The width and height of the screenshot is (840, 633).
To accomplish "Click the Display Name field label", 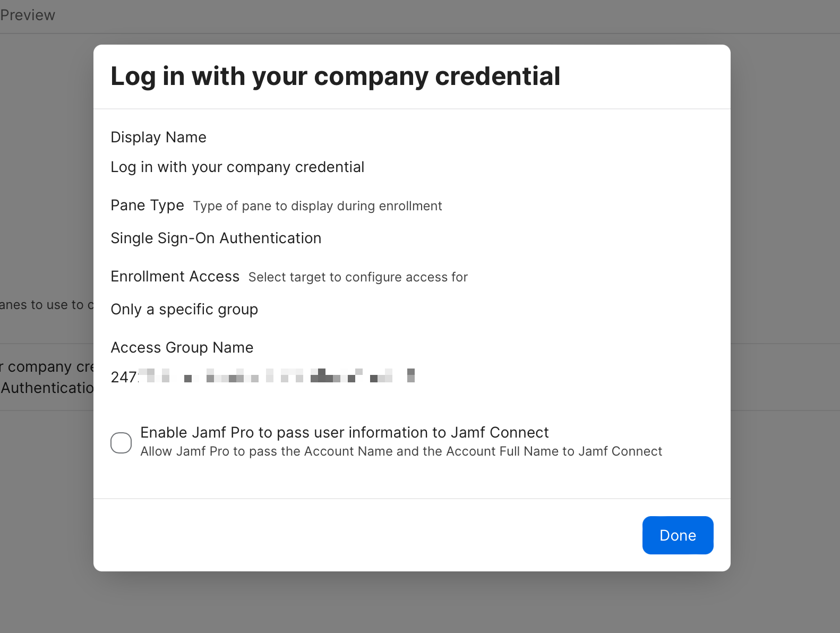I will point(158,138).
